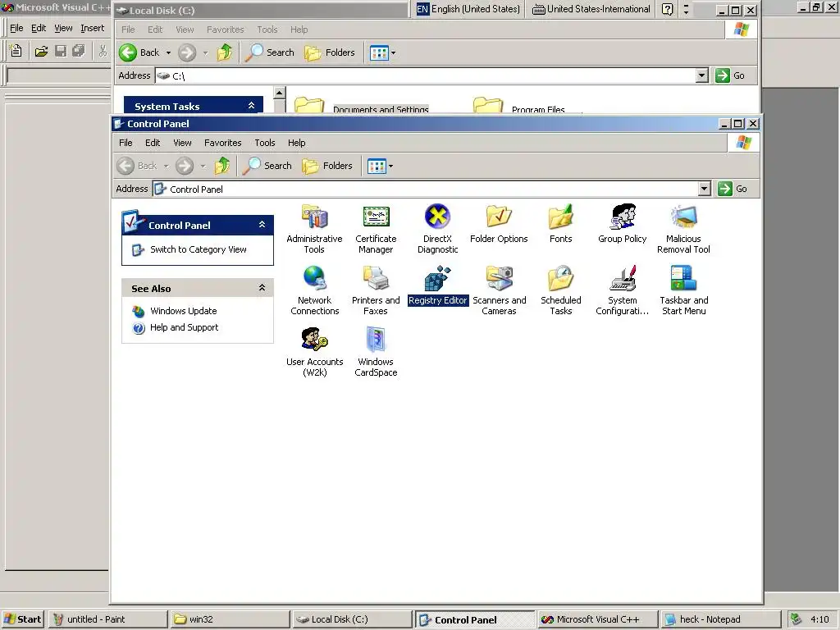
Task: Expand Address dropdown in Local Disk window
Action: click(x=702, y=75)
